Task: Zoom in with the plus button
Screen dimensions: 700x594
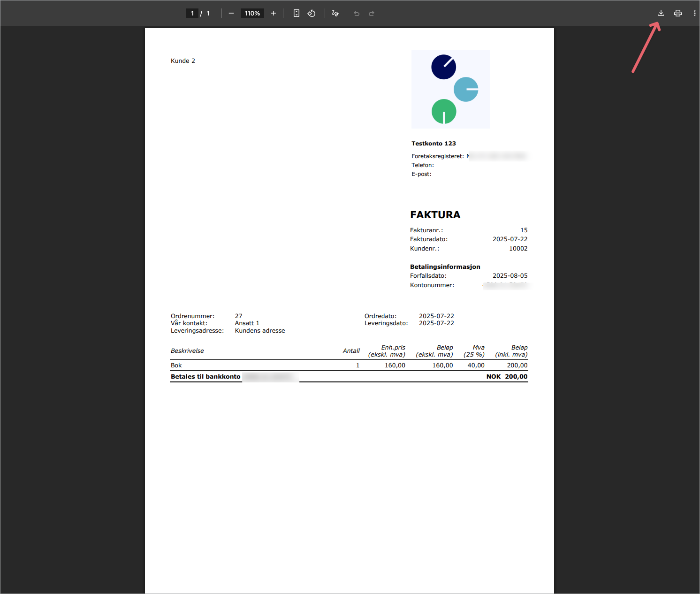Action: point(274,13)
